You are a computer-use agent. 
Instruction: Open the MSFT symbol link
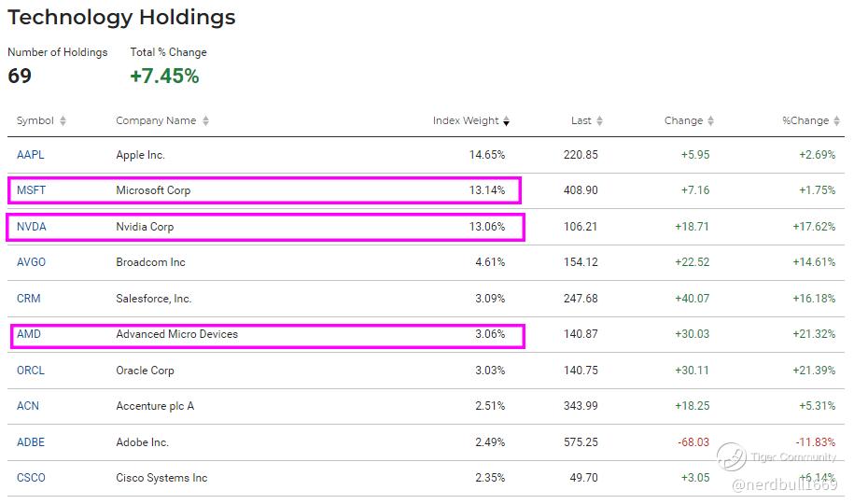(x=31, y=190)
